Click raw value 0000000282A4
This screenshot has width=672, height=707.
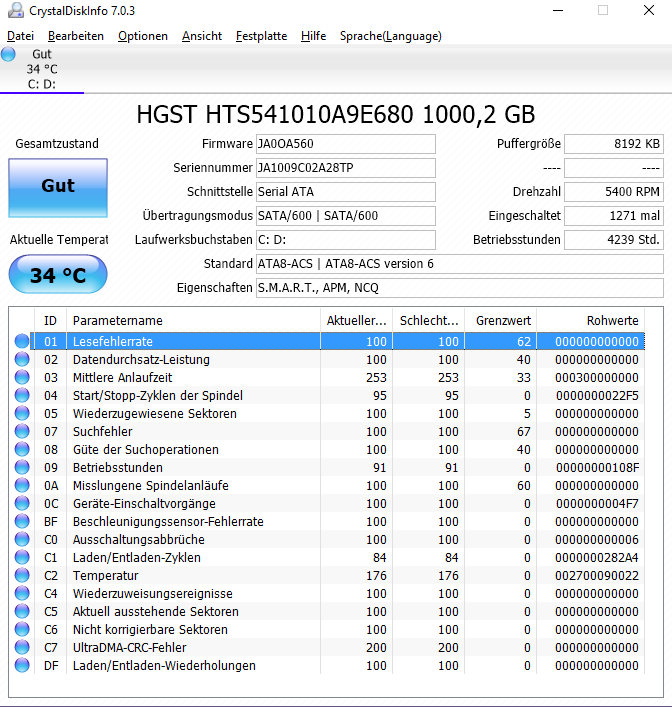tap(597, 558)
